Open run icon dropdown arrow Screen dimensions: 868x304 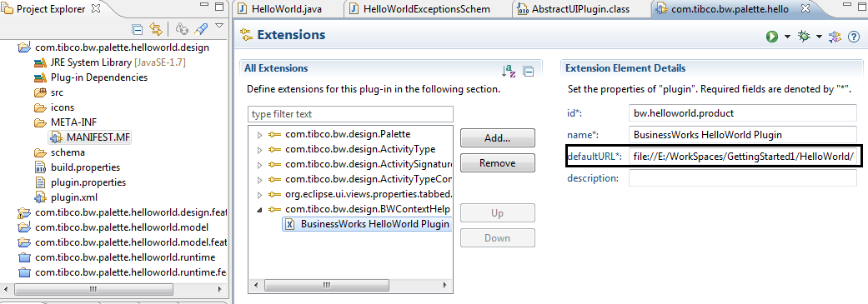786,37
